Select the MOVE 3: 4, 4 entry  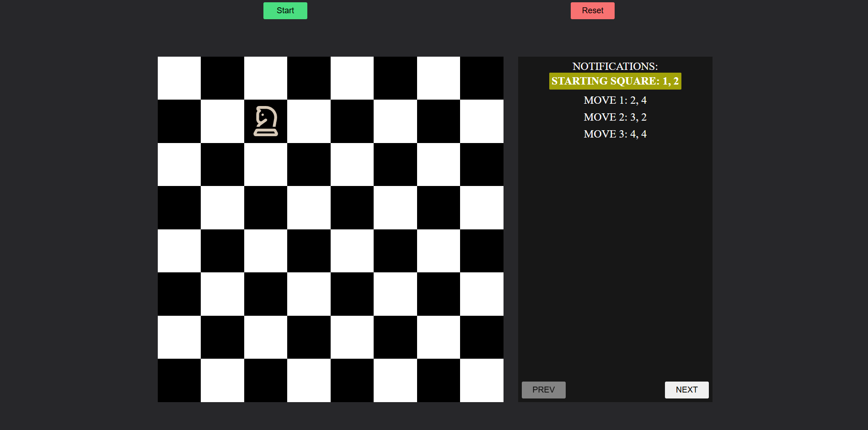[615, 134]
